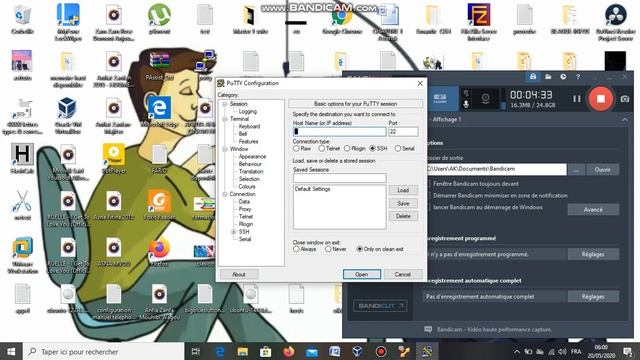Open the µTorrent desktop icon

[159, 19]
